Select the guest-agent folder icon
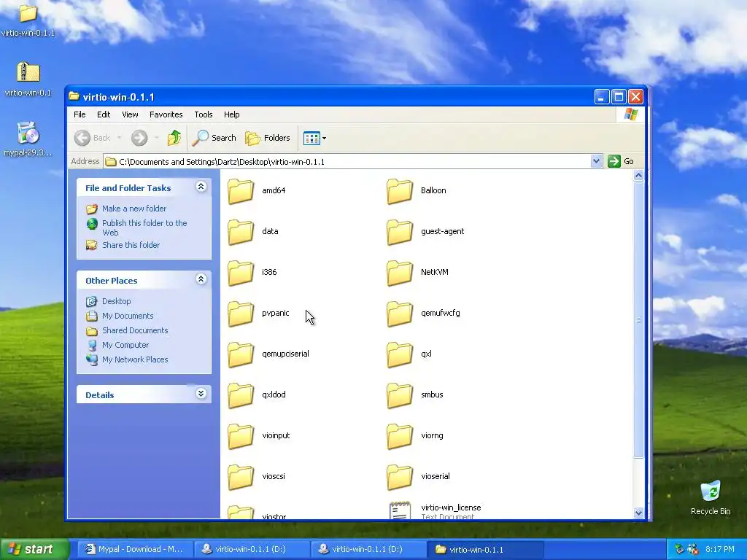This screenshot has width=747, height=560. 399,233
